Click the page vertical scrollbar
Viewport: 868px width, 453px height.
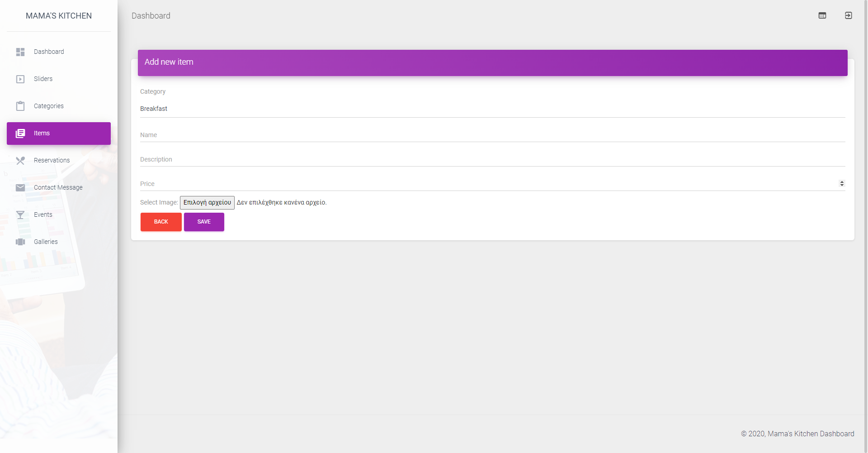pyautogui.click(x=866, y=226)
